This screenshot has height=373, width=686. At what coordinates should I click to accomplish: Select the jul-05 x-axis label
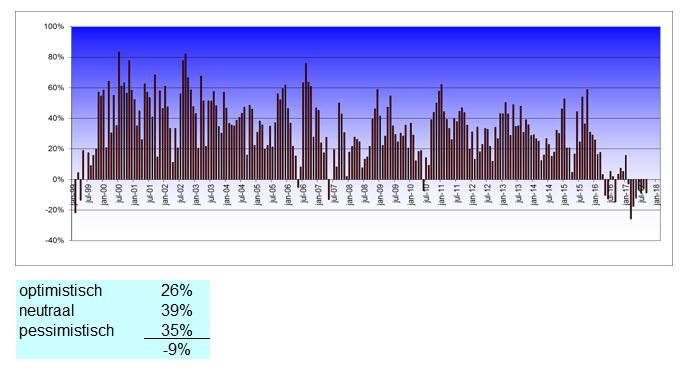tap(273, 194)
